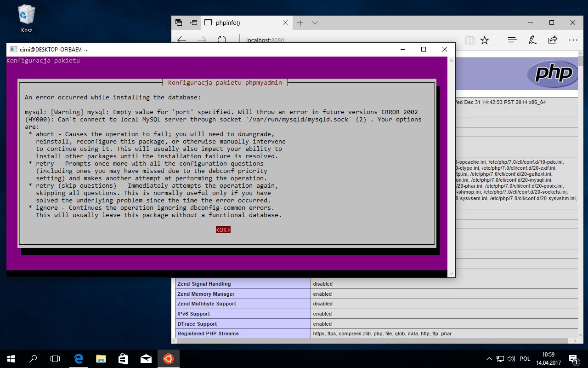Screen dimensions: 588x368
Task: Show tabs you've set aside
Action: [x=179, y=23]
